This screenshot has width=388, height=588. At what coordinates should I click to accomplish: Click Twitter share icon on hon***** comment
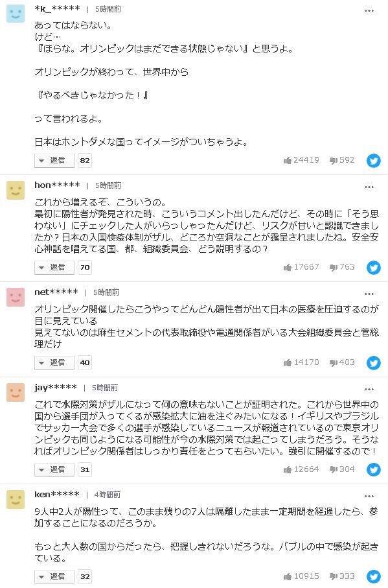pos(373,267)
